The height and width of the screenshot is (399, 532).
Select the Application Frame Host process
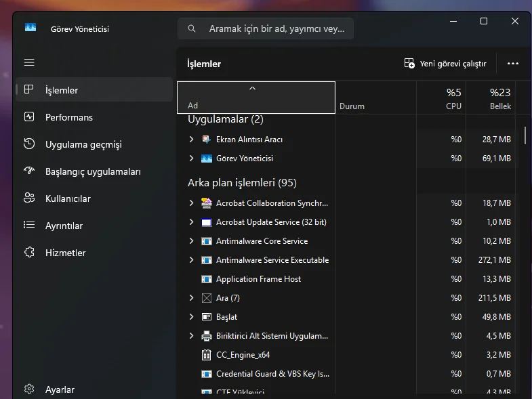[258, 279]
